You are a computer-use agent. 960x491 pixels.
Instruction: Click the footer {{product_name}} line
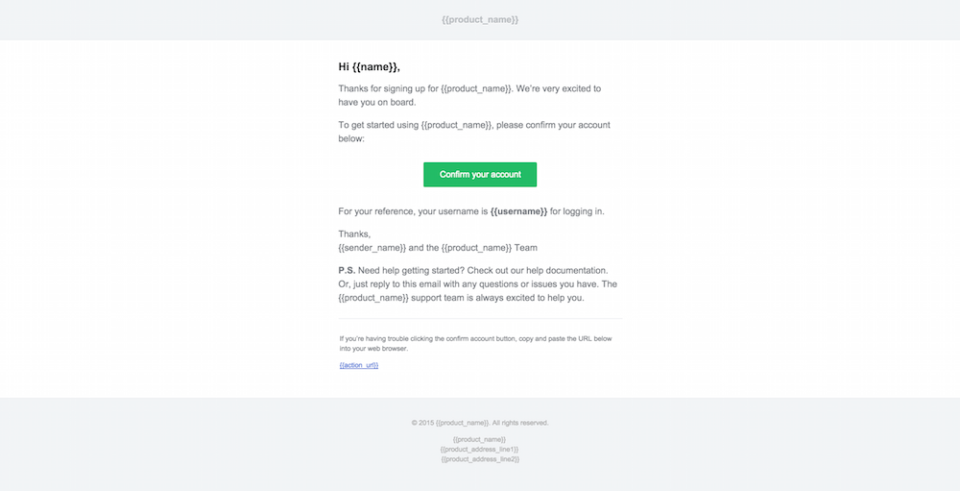tap(480, 440)
